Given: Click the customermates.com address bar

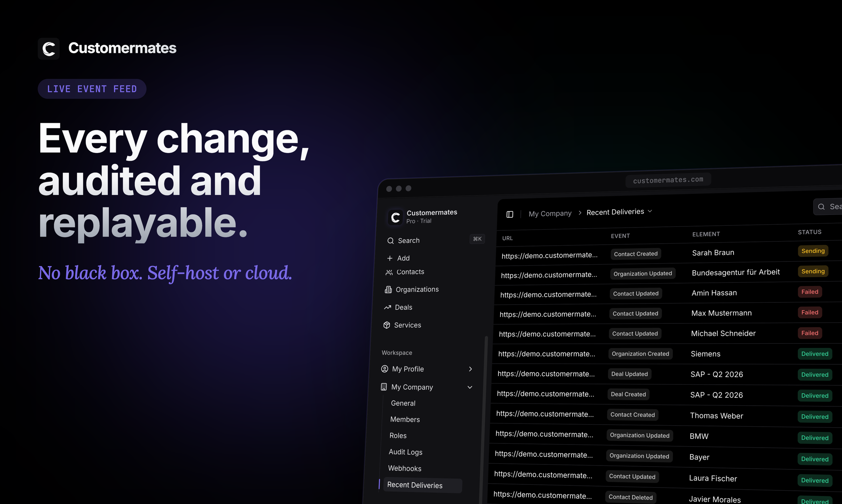Looking at the screenshot, I should [668, 180].
